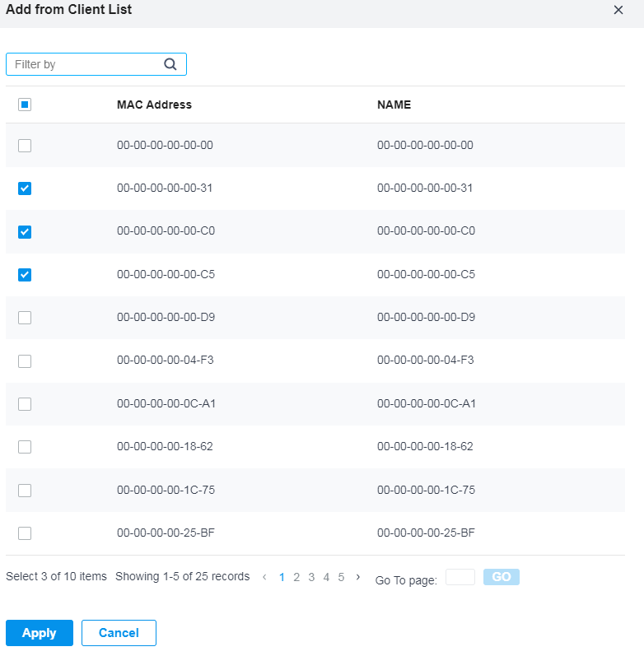Uncheck the box for 00-00-00-00-00-31
Screen dimensions: 644x670
tap(25, 188)
